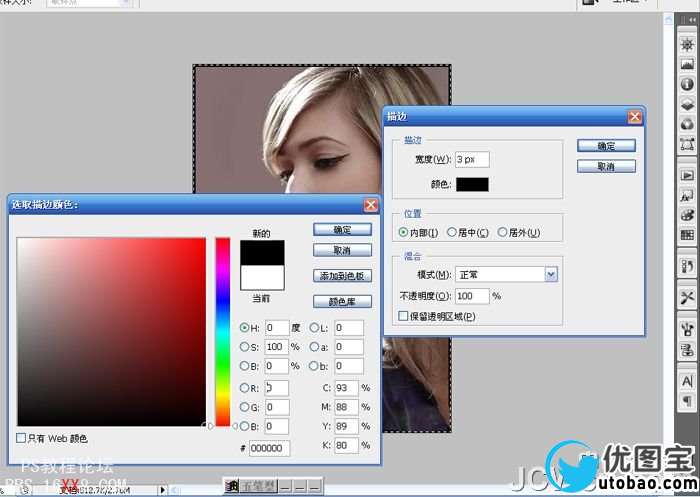The width and height of the screenshot is (700, 497).
Task: Click the white 当前 current color swatch
Action: pyautogui.click(x=262, y=278)
